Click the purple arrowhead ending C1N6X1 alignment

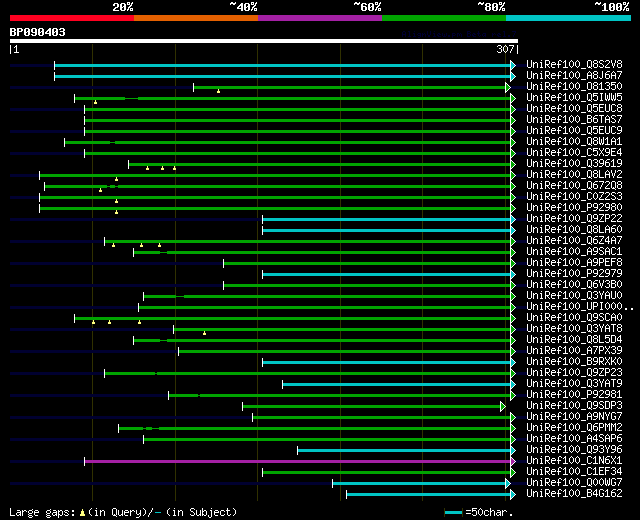[513, 462]
